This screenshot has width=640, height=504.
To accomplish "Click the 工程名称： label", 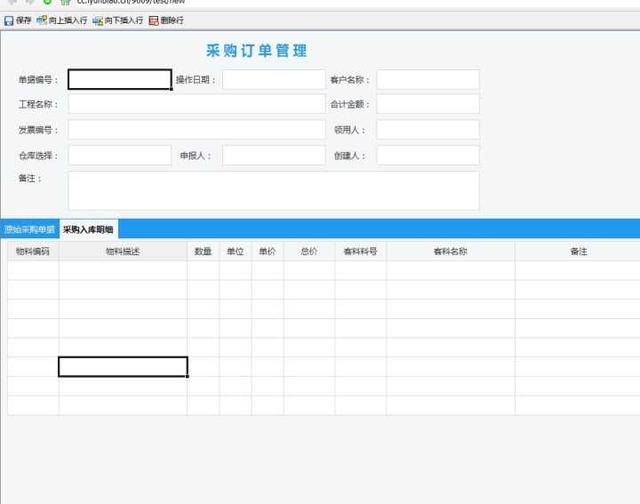I will pos(38,104).
